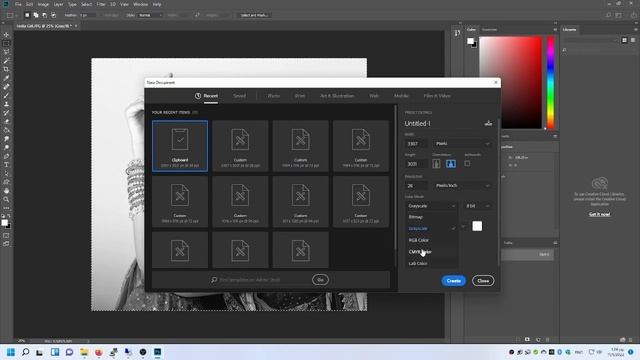Select the Lasso tool
The width and height of the screenshot is (640, 360).
(6, 52)
